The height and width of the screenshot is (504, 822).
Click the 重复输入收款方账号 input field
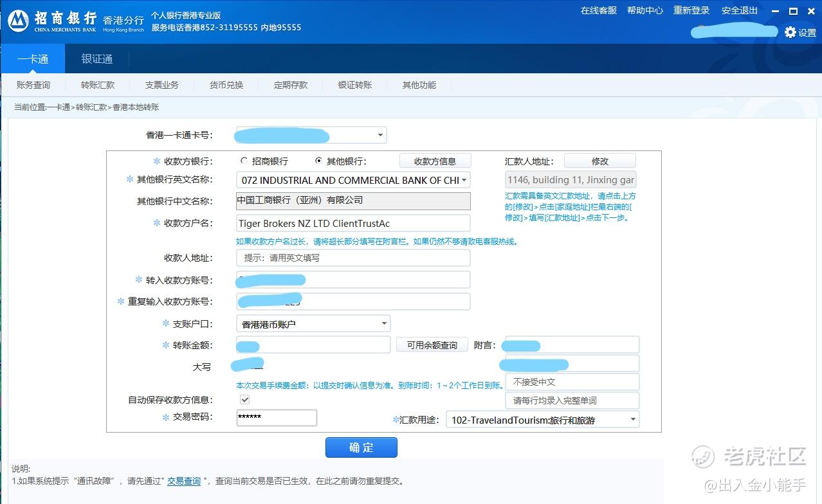point(353,301)
